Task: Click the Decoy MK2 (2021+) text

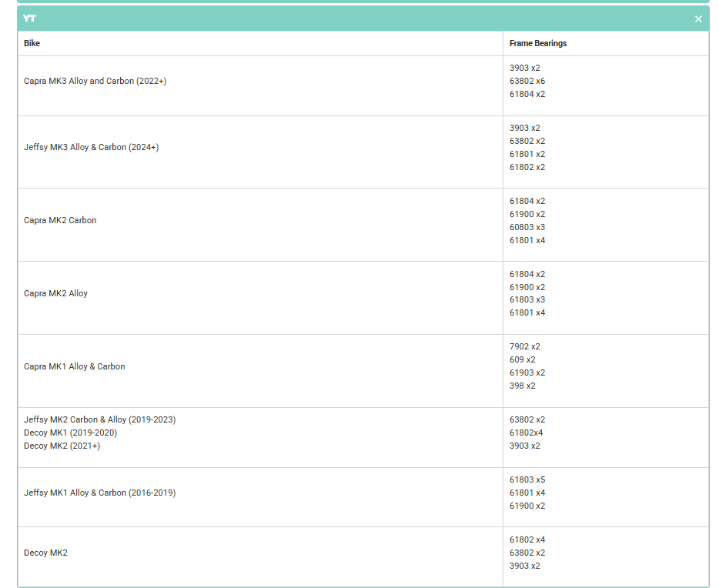Action: 62,446
